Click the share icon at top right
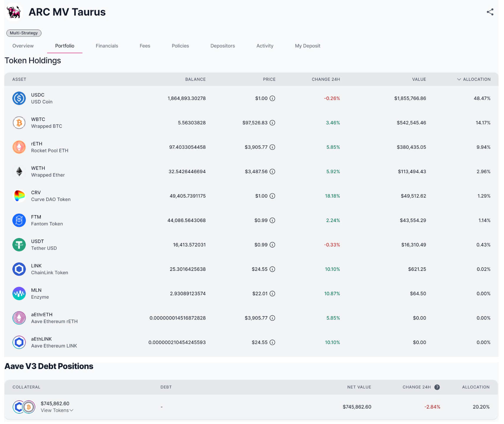This screenshot has height=424, width=504. 490,12
